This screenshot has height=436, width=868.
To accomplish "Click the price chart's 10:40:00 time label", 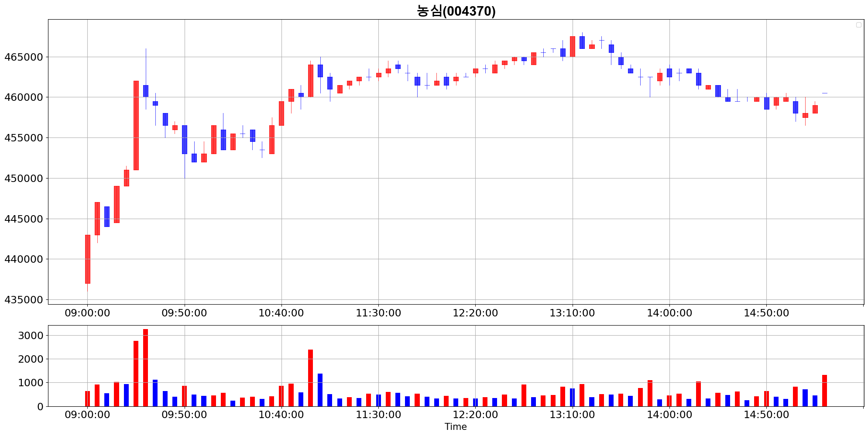I will (281, 313).
